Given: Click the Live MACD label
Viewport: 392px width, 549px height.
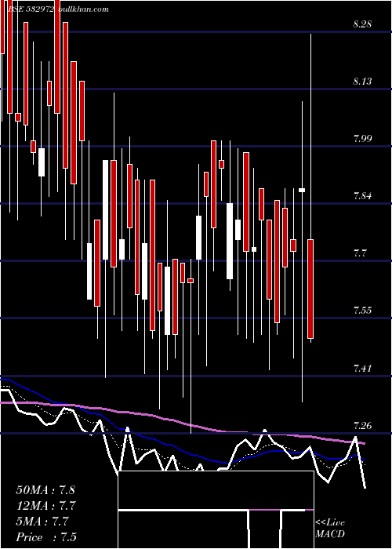Looking at the screenshot, I should pyautogui.click(x=330, y=529).
